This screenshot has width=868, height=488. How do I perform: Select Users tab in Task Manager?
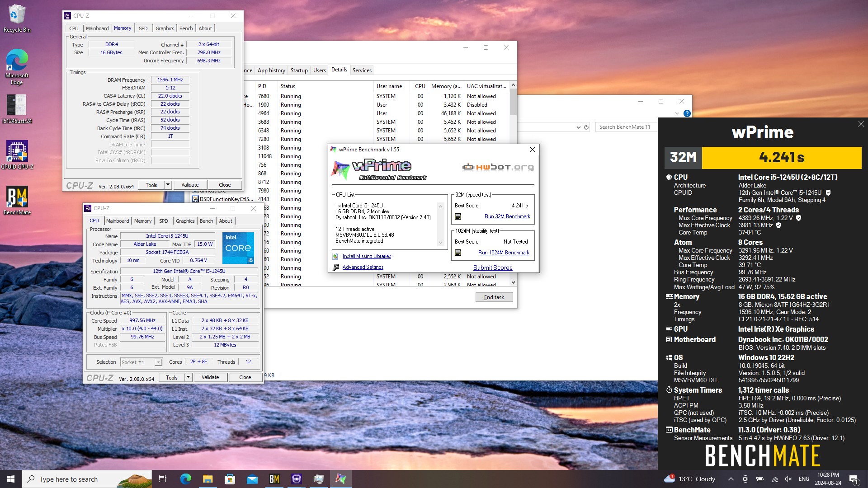click(x=320, y=70)
